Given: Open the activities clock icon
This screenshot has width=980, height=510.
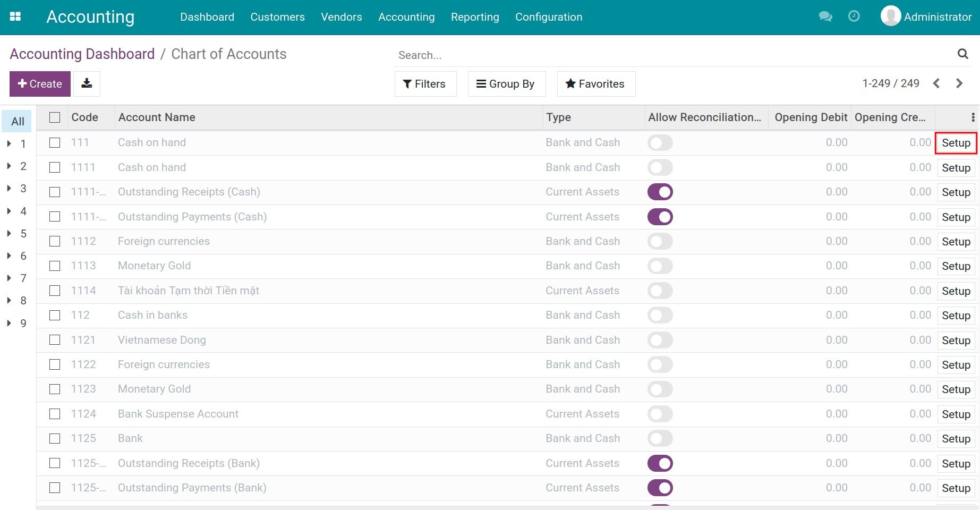Looking at the screenshot, I should tap(854, 16).
